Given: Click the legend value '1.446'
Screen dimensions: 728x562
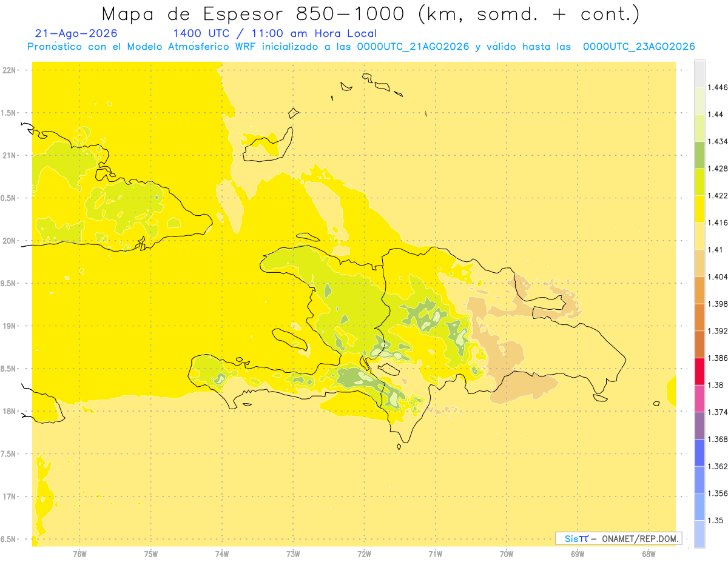Looking at the screenshot, I should point(718,87).
